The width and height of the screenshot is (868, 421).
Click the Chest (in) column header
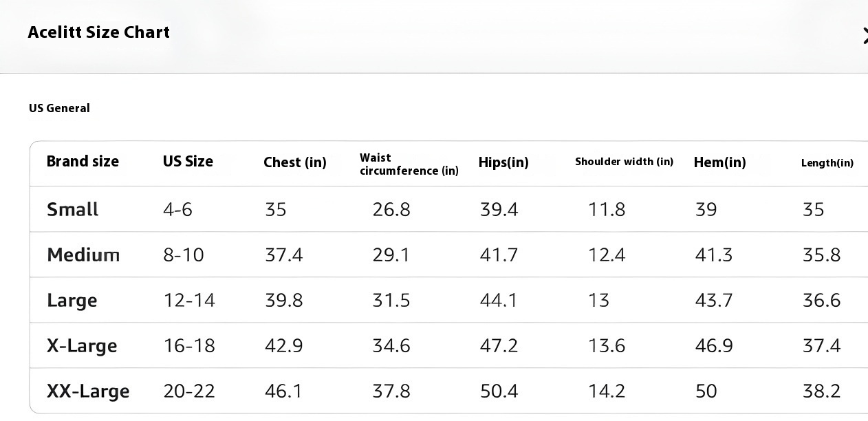(295, 162)
